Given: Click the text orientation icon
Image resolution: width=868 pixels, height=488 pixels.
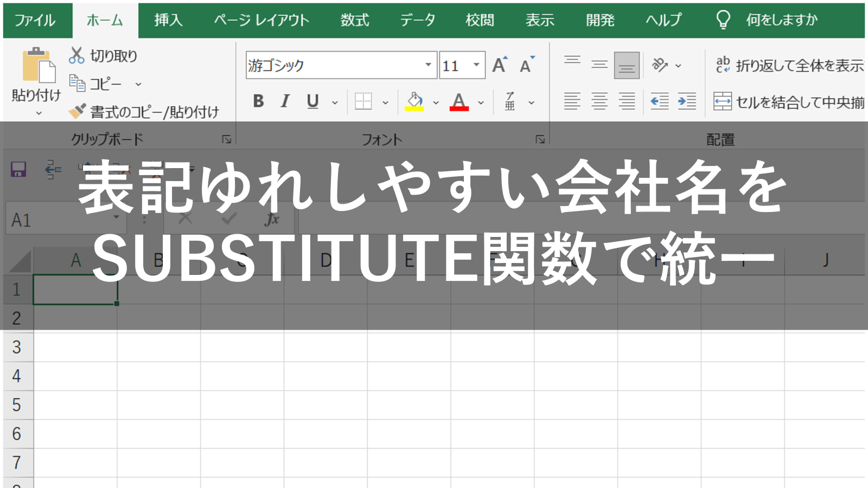Looking at the screenshot, I should [660, 65].
